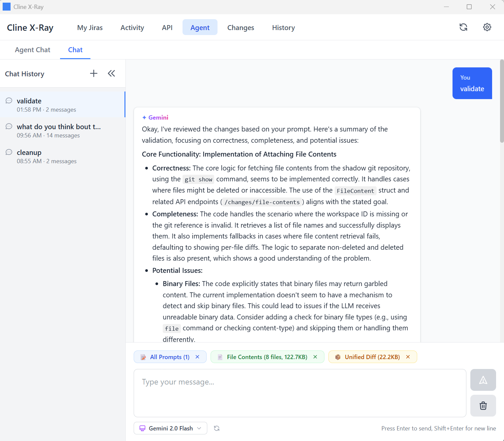The image size is (504, 441).
Task: Click '01:58 PM · 2 messages' timestamp
Action: coord(47,110)
